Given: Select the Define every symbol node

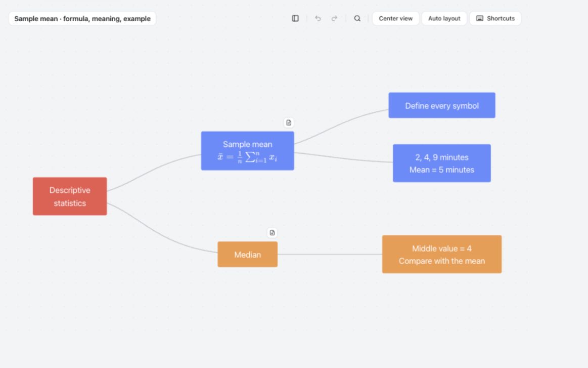Looking at the screenshot, I should click(x=442, y=105).
